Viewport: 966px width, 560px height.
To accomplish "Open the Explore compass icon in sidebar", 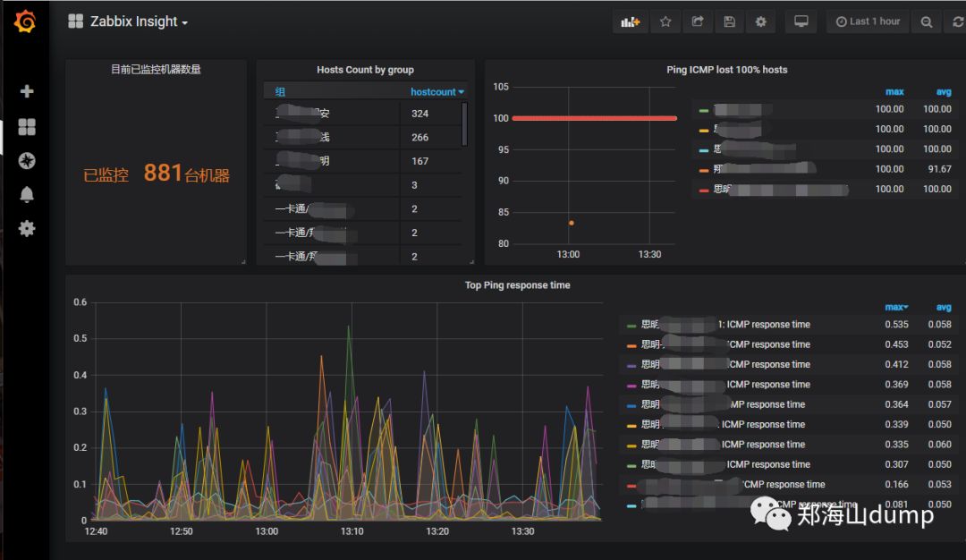I will (x=27, y=161).
